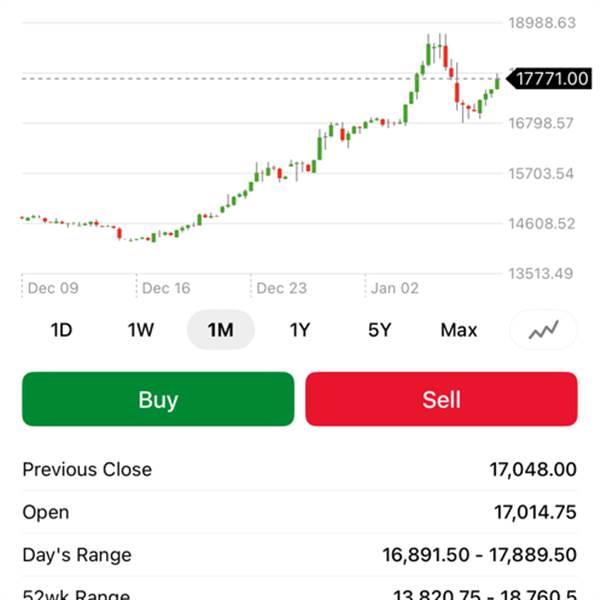Switch chart to 5Y range
Image resolution: width=600 pixels, height=600 pixels.
[x=379, y=330]
